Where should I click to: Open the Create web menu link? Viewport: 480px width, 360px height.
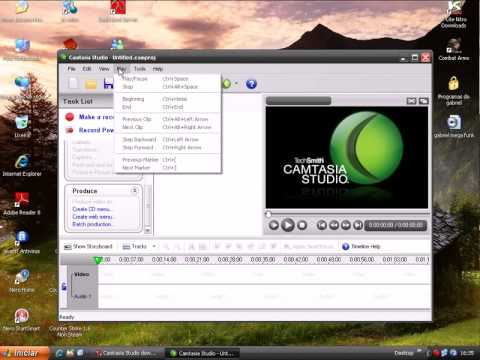pos(92,217)
